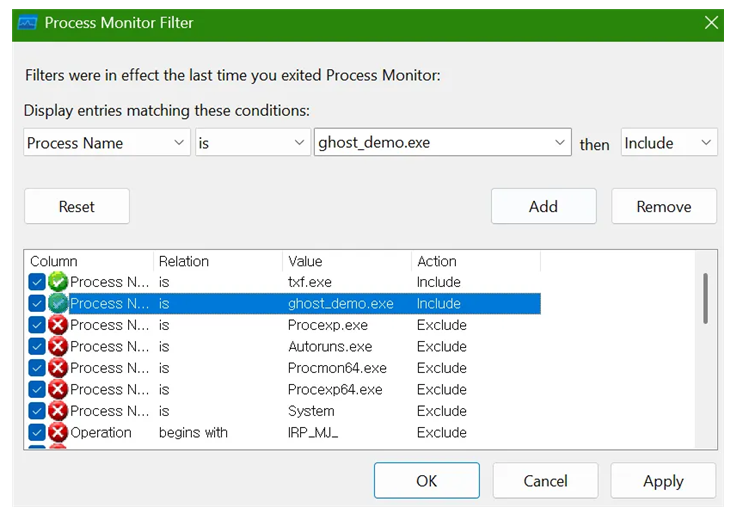Open the Include action dropdown
The image size is (738, 513).
(668, 143)
